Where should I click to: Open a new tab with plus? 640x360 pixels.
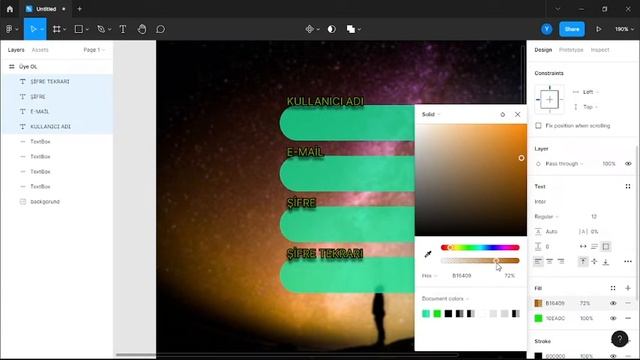[80, 9]
